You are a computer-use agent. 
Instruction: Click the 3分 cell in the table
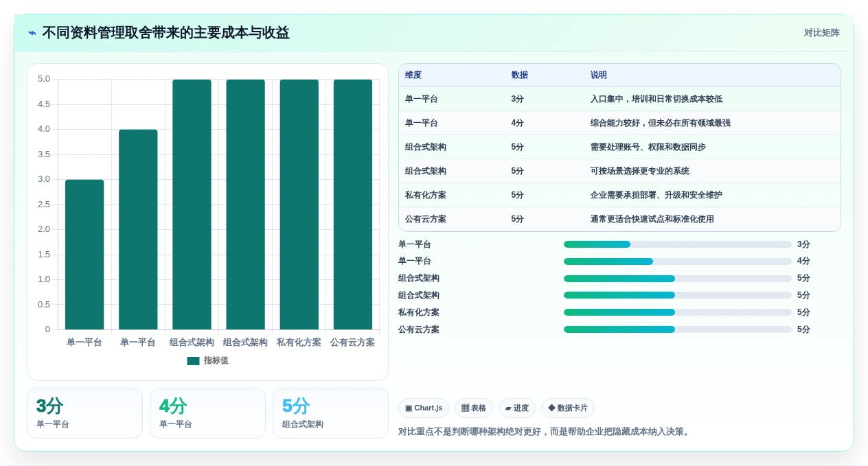[x=518, y=99]
